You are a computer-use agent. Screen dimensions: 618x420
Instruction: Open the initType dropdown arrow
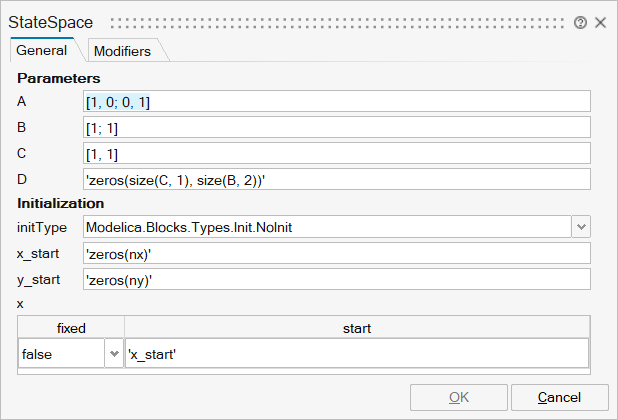[x=581, y=227]
